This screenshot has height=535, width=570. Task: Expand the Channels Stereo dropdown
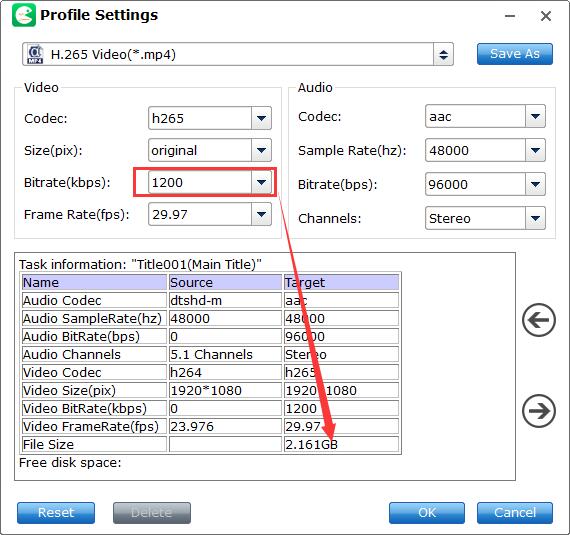[535, 218]
